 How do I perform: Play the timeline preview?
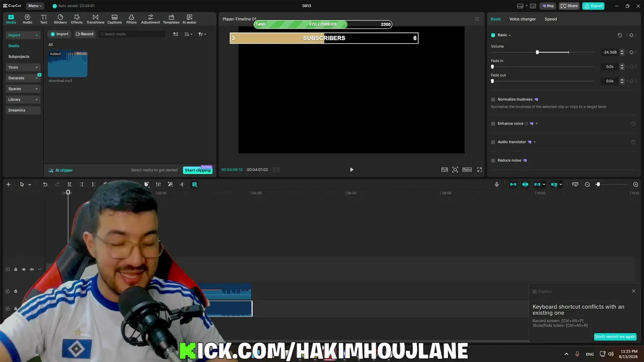click(x=351, y=169)
